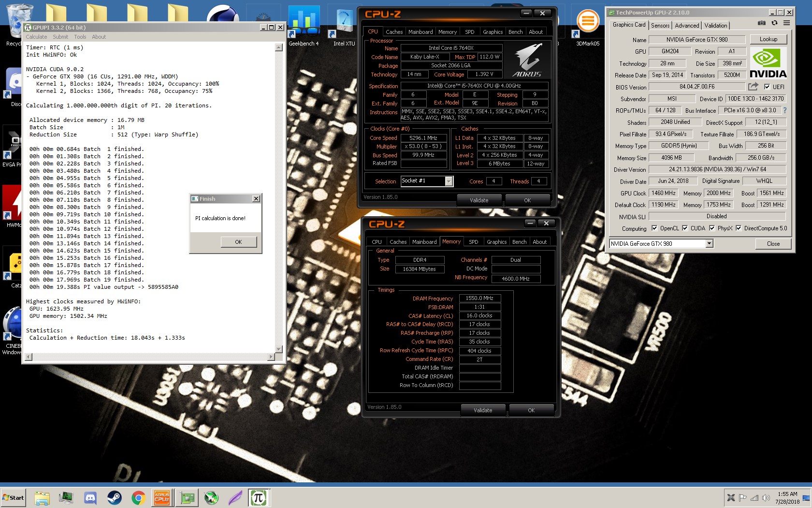
Task: Toggle the OpenCL computing checkbox
Action: coord(654,228)
